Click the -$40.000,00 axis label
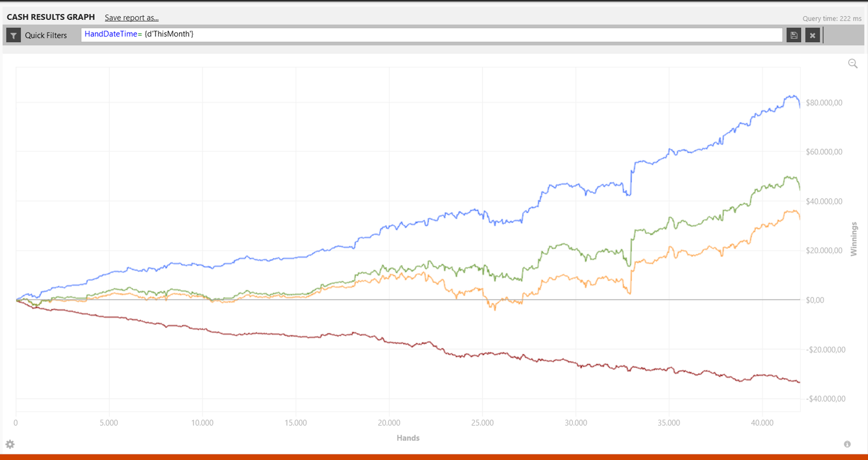 pos(825,399)
